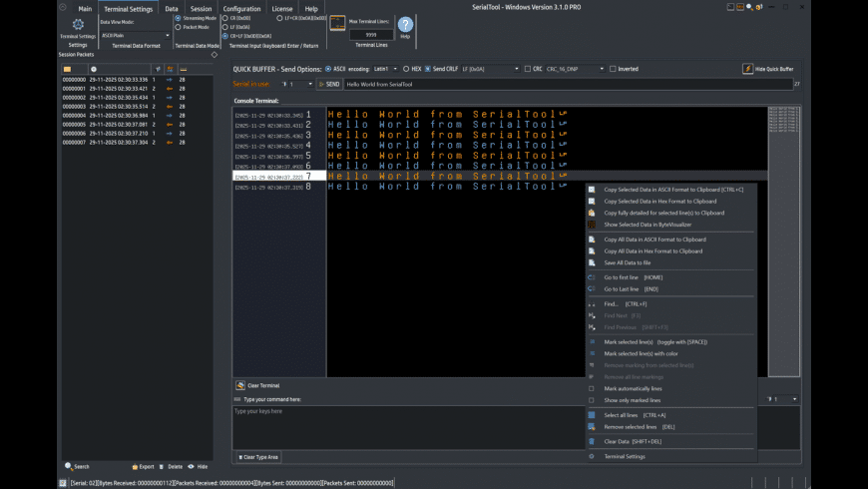Click the gear icon beside context Terminal Settings
868x489 pixels.
[592, 456]
